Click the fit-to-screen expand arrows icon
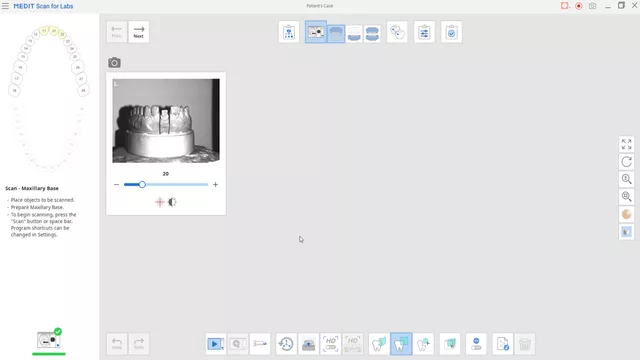The height and width of the screenshot is (360, 640). coord(626,144)
